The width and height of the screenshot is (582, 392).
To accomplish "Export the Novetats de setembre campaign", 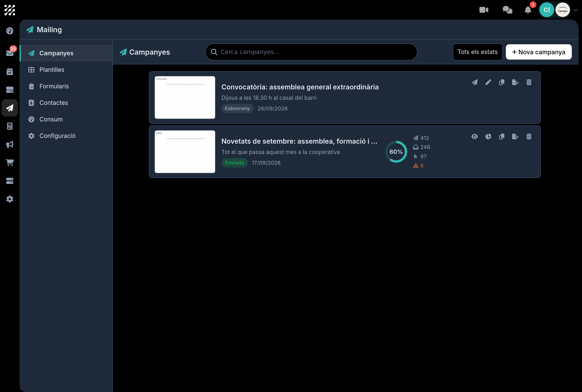I will point(515,136).
